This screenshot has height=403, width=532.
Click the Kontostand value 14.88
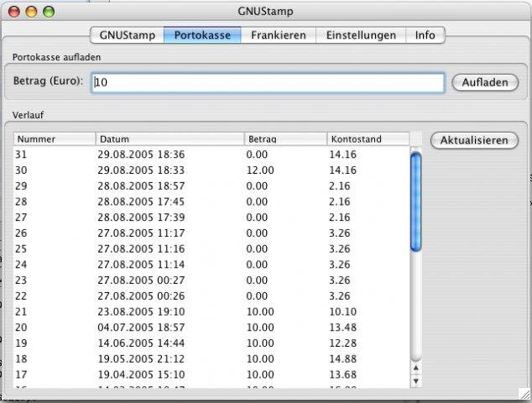click(x=343, y=359)
